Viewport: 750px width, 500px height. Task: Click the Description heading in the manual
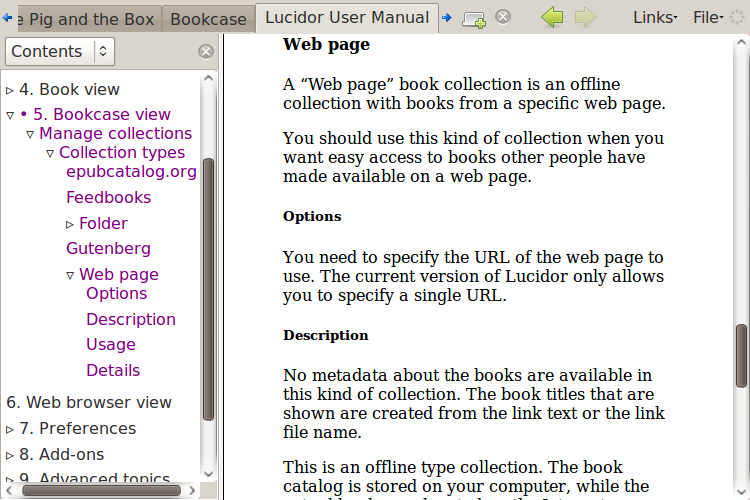point(326,335)
